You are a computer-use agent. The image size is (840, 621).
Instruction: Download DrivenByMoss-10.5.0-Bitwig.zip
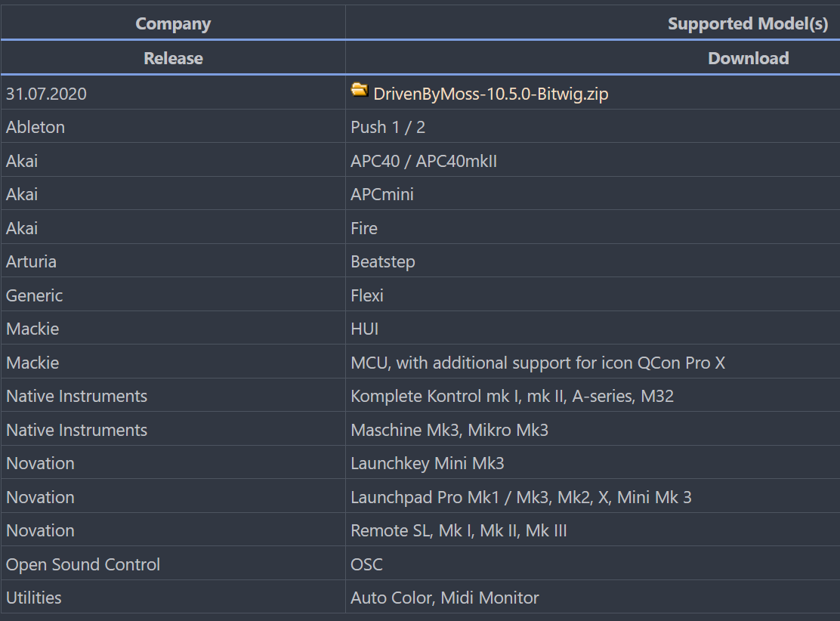[490, 94]
